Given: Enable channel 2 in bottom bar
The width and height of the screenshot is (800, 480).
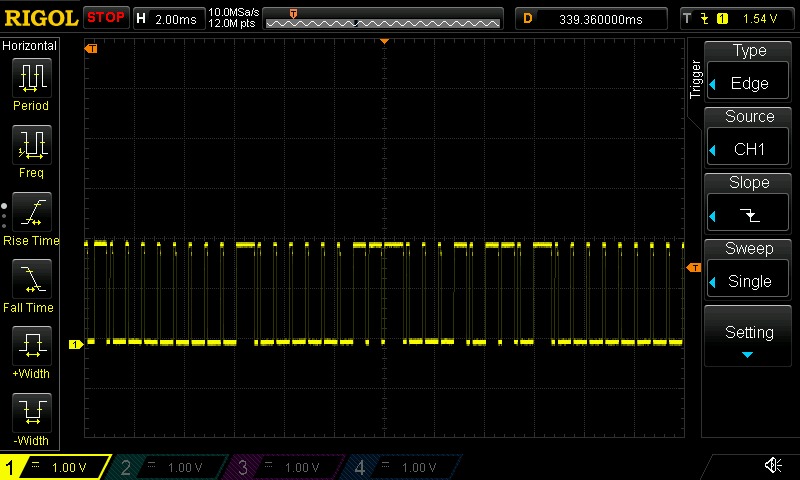Looking at the screenshot, I should click(x=172, y=467).
